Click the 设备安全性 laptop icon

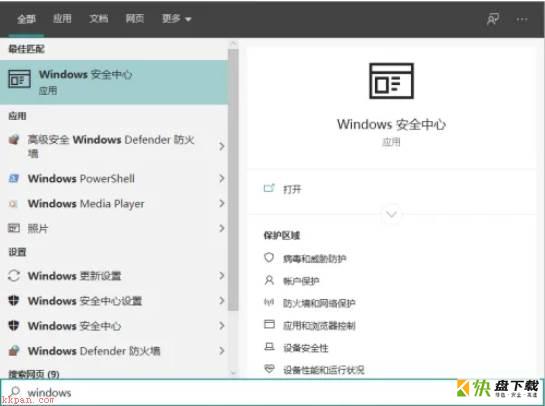pos(269,347)
